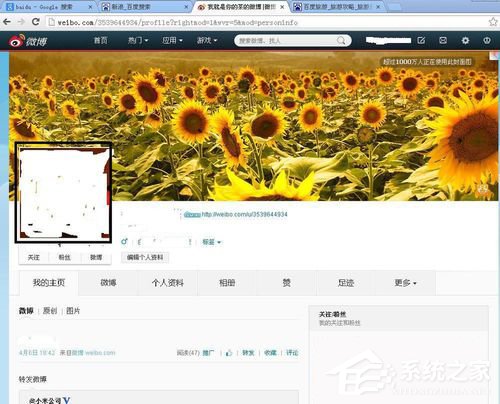Click 微博 count under avatar
Viewport: 500px width, 404px height.
96,257
